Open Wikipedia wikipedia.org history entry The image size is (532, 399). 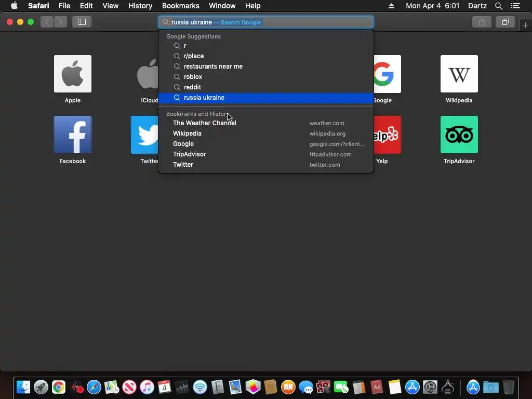266,134
